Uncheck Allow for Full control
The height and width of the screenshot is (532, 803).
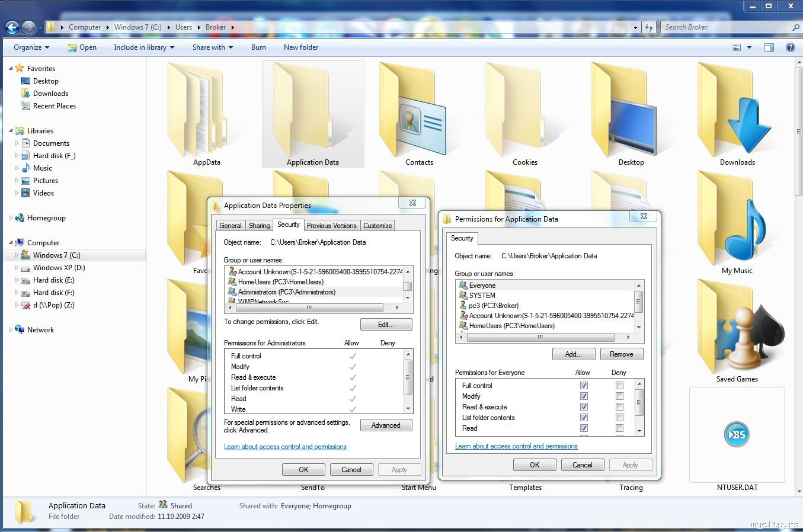point(584,386)
